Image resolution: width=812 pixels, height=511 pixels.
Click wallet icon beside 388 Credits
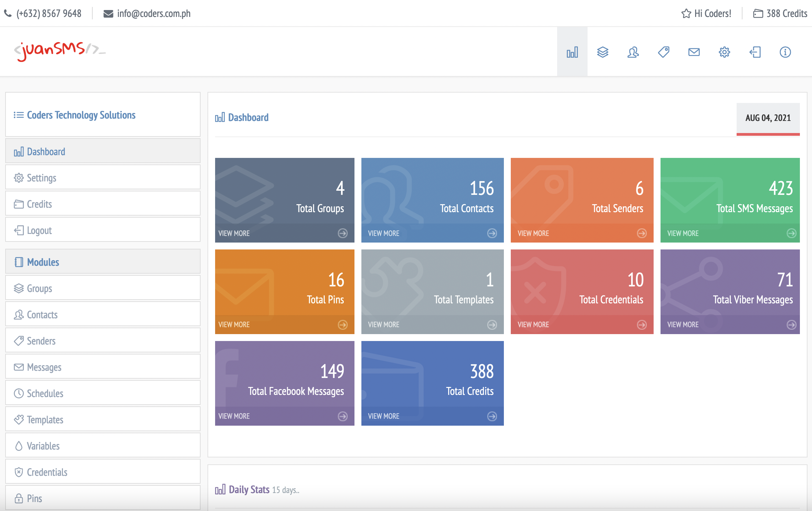[758, 13]
